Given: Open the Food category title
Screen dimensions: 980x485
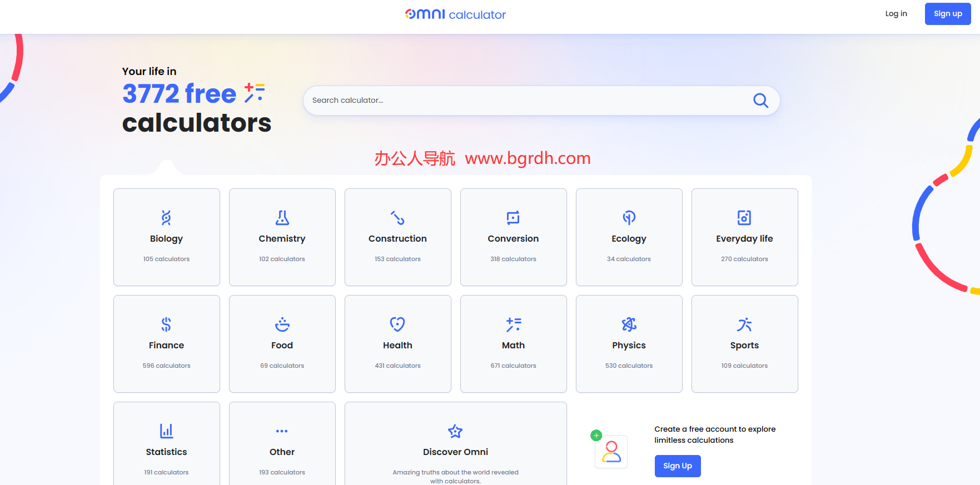Looking at the screenshot, I should click(x=282, y=346).
